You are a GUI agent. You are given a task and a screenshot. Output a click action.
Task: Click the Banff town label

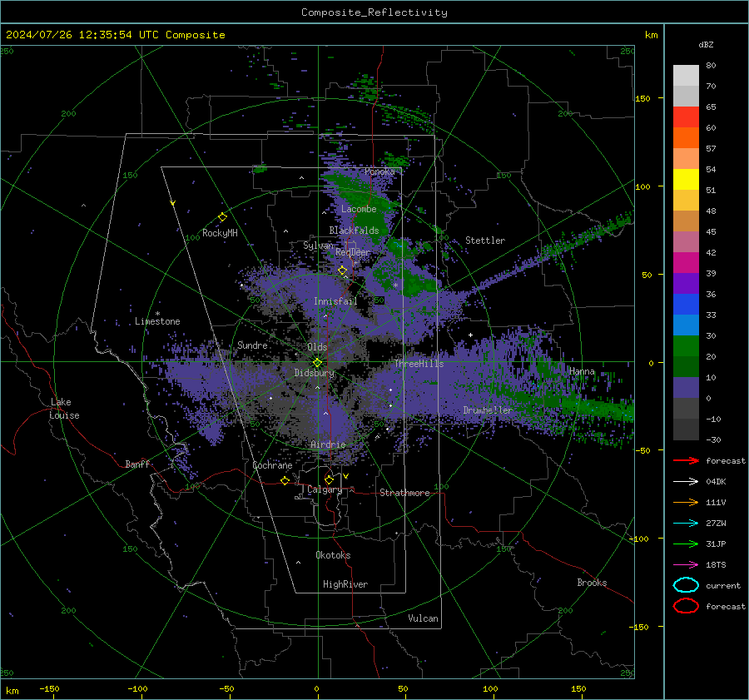[137, 464]
